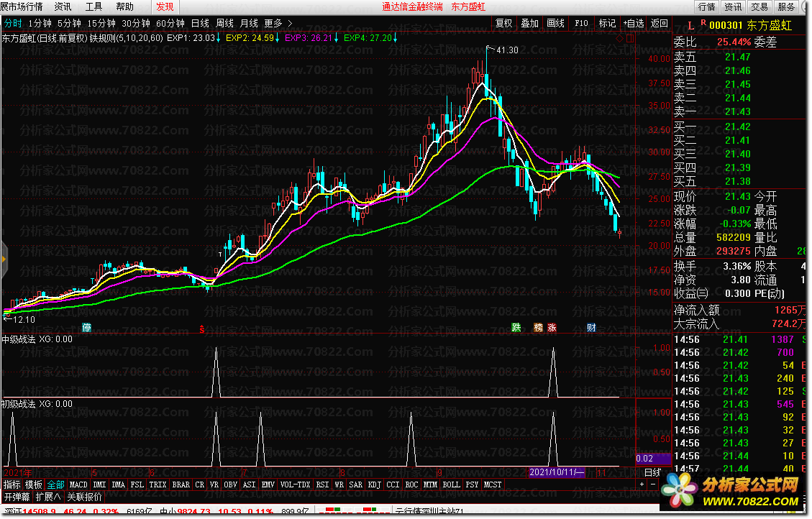The width and height of the screenshot is (812, 519).
Task: Click the red diamond icon above the chart
Action: (619, 38)
